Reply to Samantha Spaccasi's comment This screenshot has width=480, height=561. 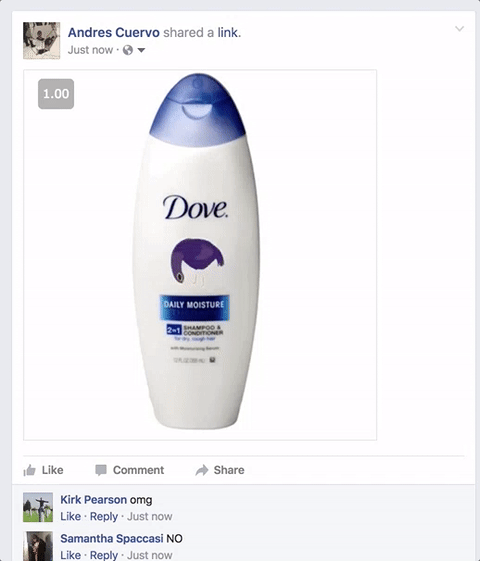[104, 555]
